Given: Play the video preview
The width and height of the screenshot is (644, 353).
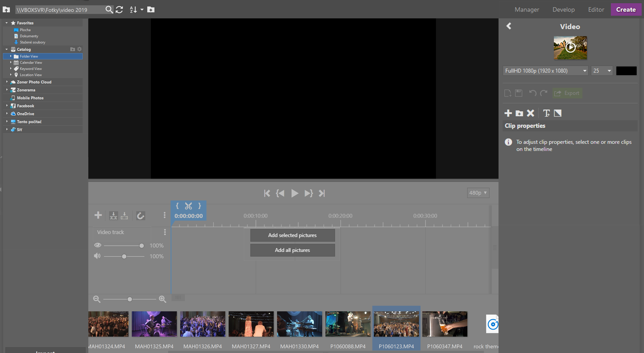Looking at the screenshot, I should click(x=295, y=193).
